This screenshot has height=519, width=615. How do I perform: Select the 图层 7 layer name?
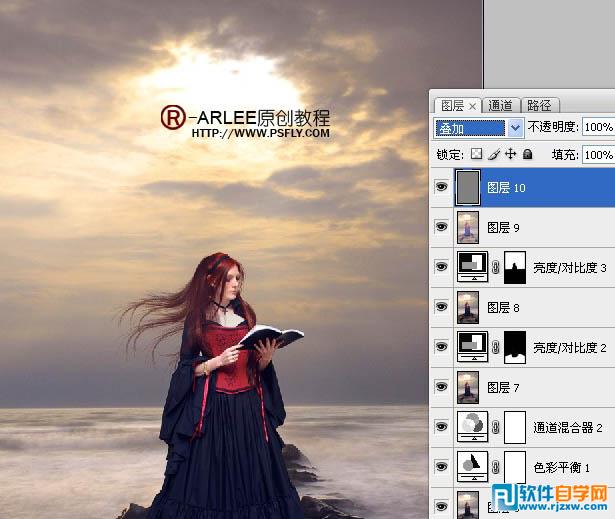click(503, 388)
